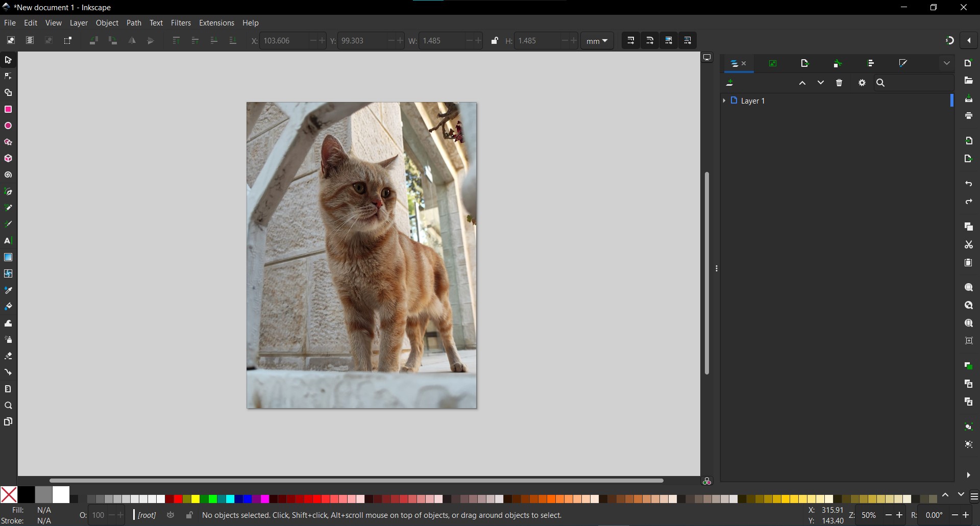Click the Undo arrow in commands bar
Image resolution: width=980 pixels, height=526 pixels.
[x=969, y=184]
